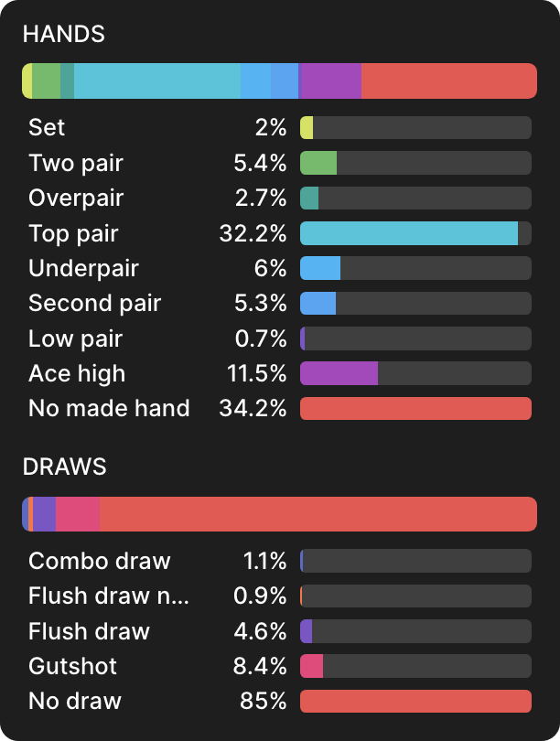This screenshot has height=741, width=560.
Task: Select the Gutshot draw label
Action: 72,666
